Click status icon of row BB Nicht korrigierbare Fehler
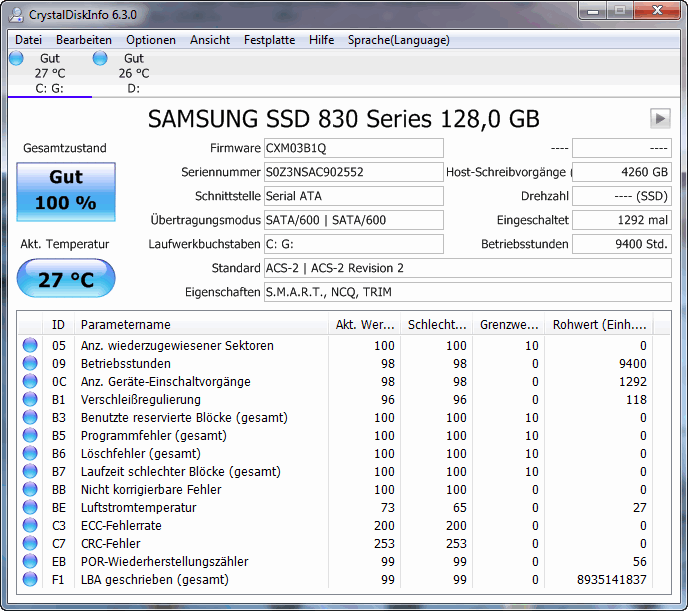The height and width of the screenshot is (611, 688). tap(30, 489)
